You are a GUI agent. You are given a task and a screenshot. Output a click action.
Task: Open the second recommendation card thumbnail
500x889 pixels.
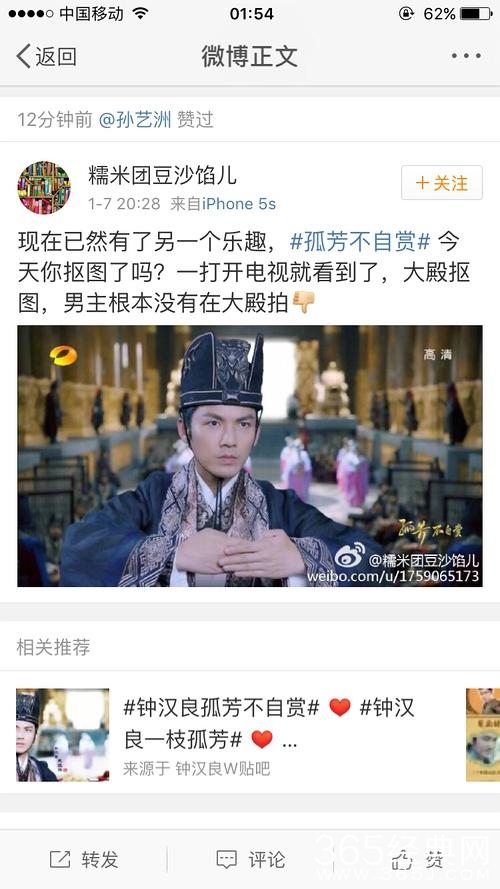[483, 735]
